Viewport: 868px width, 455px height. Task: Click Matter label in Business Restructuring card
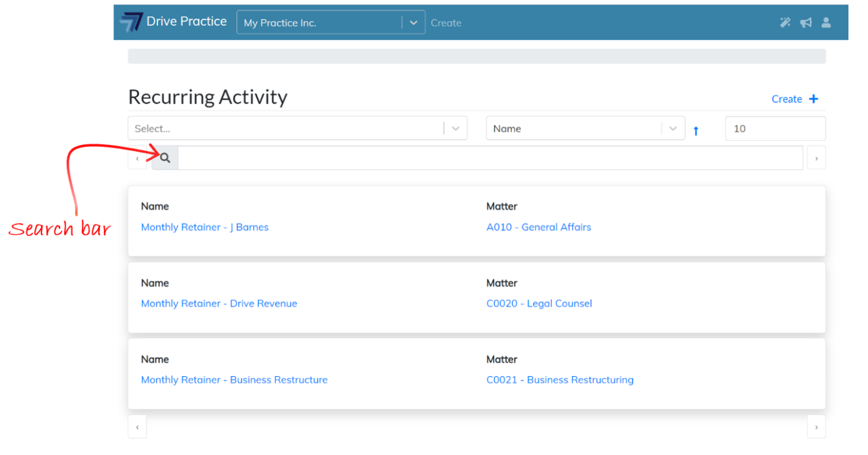(x=502, y=359)
